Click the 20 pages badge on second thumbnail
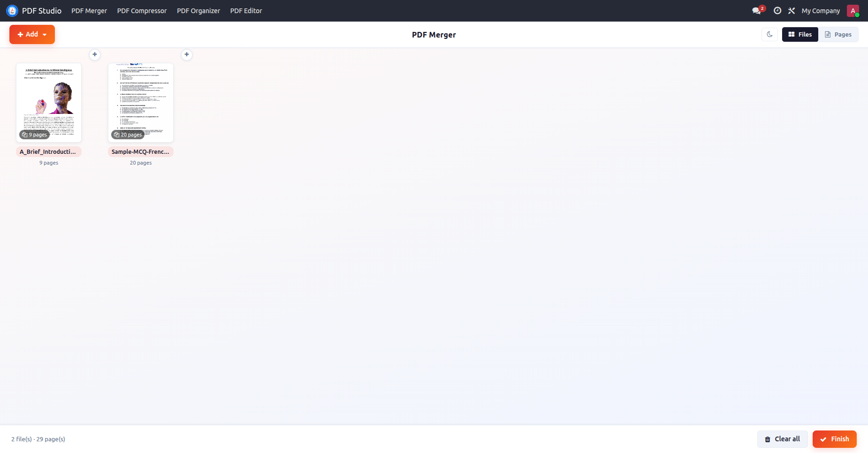This screenshot has width=868, height=453. tap(128, 135)
